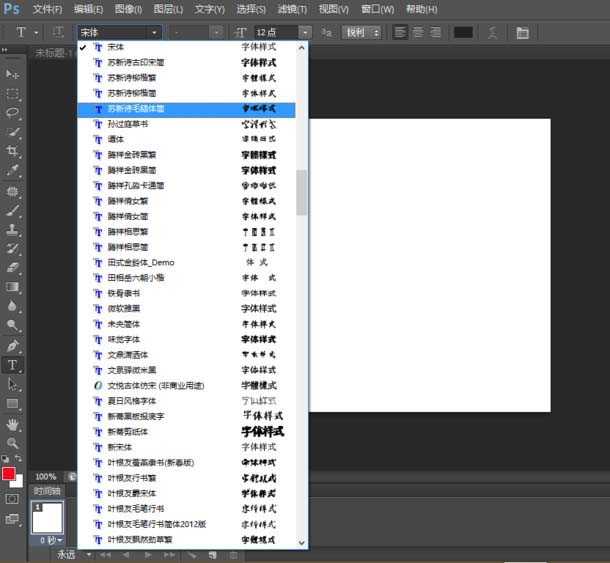Viewport: 610px width, 563px height.
Task: Select the Path Selection tool
Action: (x=12, y=384)
